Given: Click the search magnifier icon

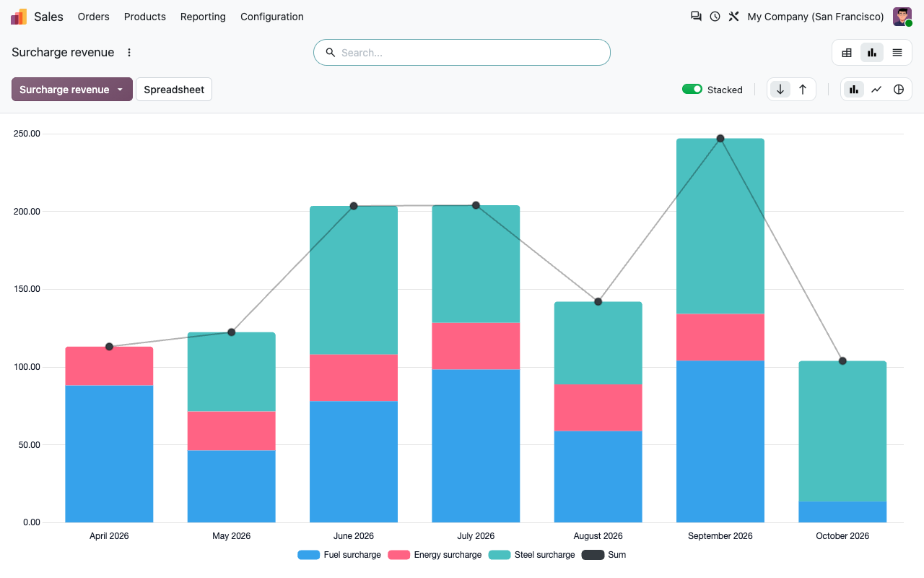Looking at the screenshot, I should point(331,53).
